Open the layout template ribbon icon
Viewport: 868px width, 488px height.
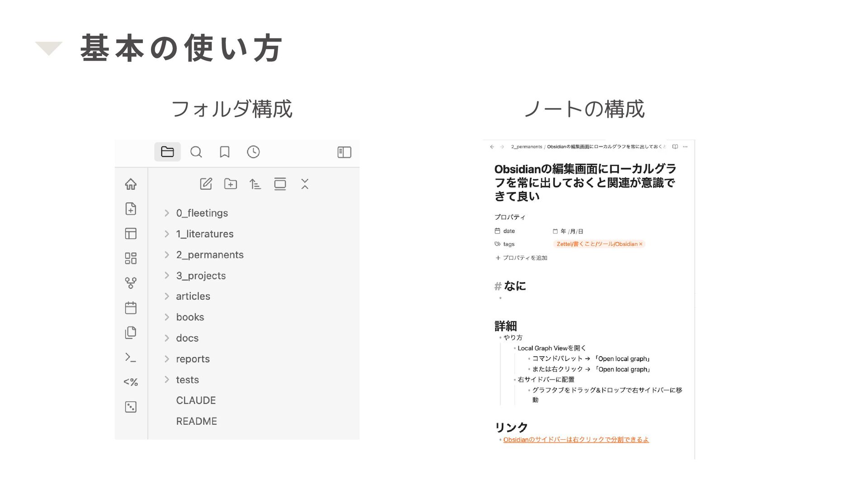pyautogui.click(x=131, y=234)
